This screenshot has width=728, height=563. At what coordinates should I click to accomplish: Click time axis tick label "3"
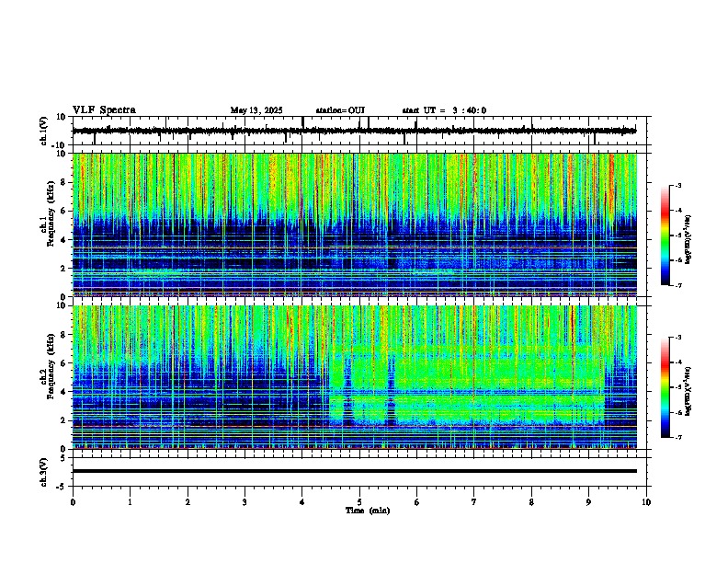245,502
